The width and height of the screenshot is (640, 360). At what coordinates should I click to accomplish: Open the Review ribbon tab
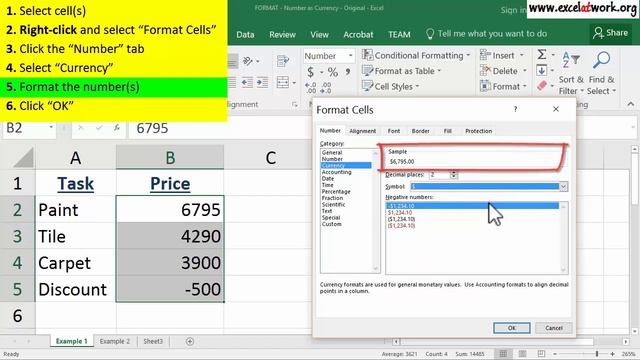(x=282, y=35)
